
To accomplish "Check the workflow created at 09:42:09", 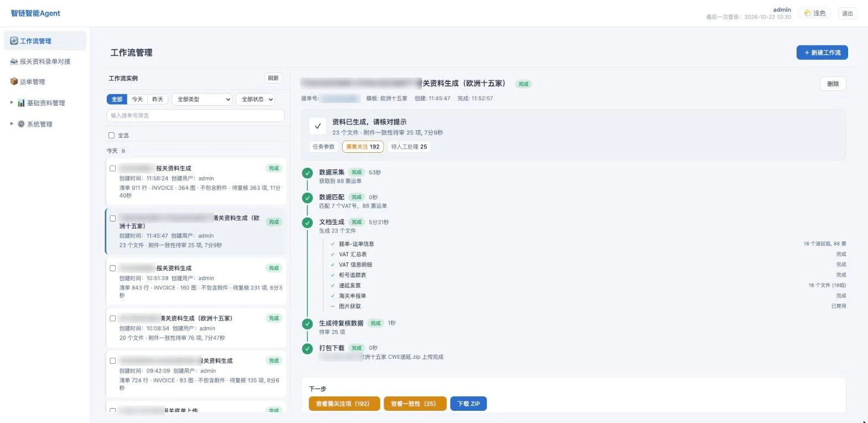I will [x=113, y=360].
